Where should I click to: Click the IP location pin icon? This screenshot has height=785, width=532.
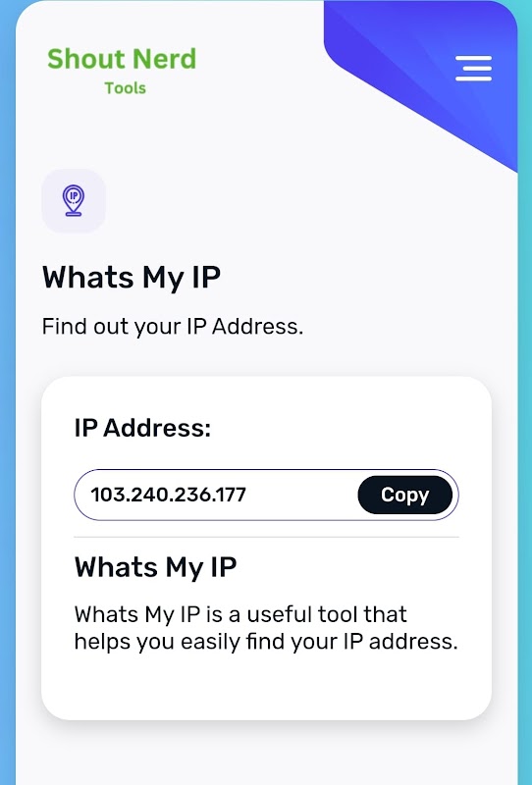74,201
